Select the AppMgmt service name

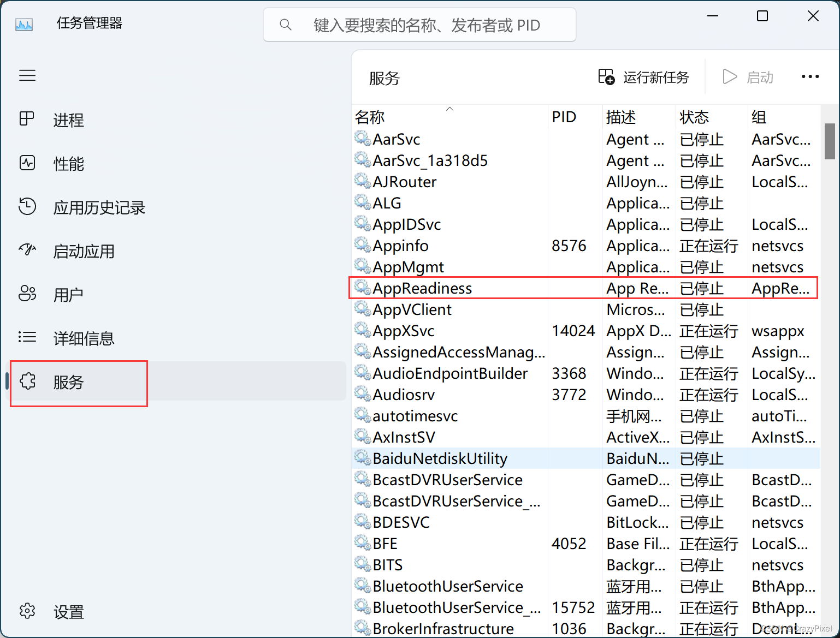click(x=409, y=267)
